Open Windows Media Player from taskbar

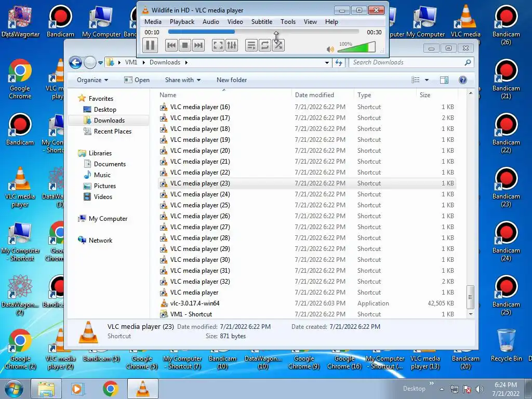[77, 389]
